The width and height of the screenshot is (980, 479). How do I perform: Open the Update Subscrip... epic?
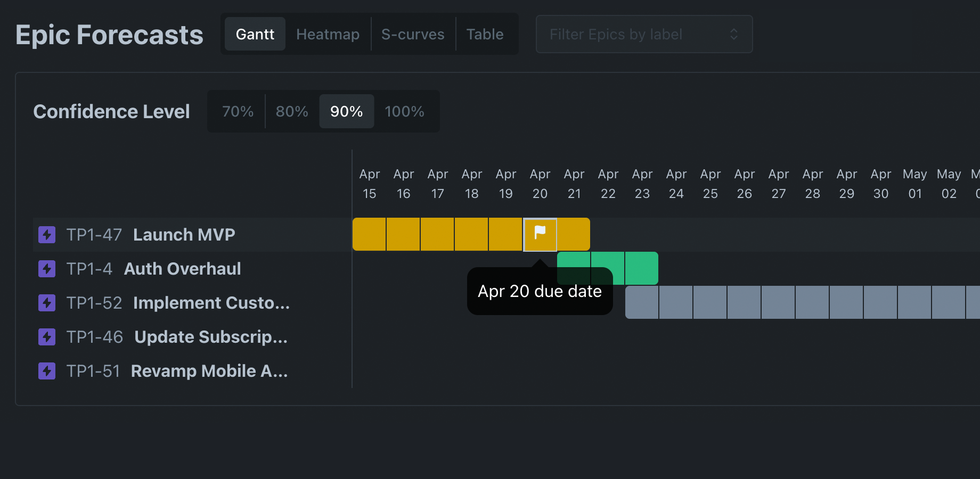point(211,336)
